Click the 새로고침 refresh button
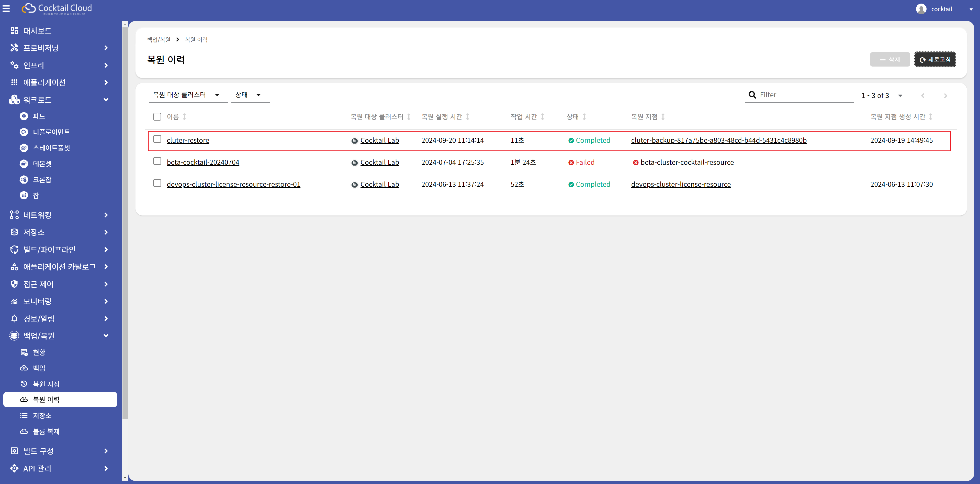Image resolution: width=980 pixels, height=484 pixels. pos(935,59)
